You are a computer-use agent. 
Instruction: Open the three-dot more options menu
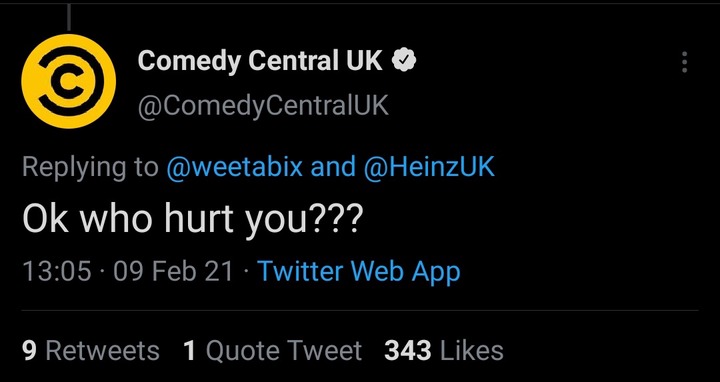pos(684,62)
